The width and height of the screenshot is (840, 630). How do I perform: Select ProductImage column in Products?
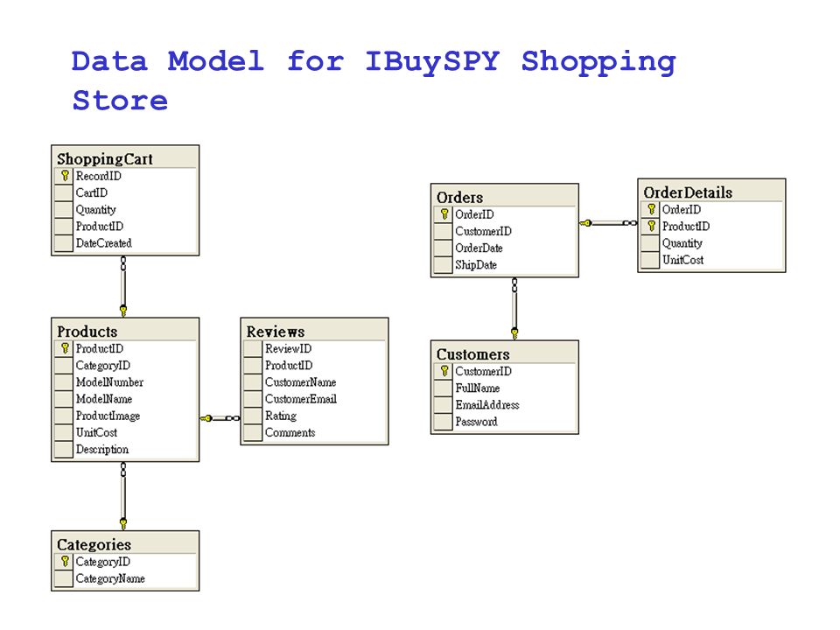click(x=108, y=416)
